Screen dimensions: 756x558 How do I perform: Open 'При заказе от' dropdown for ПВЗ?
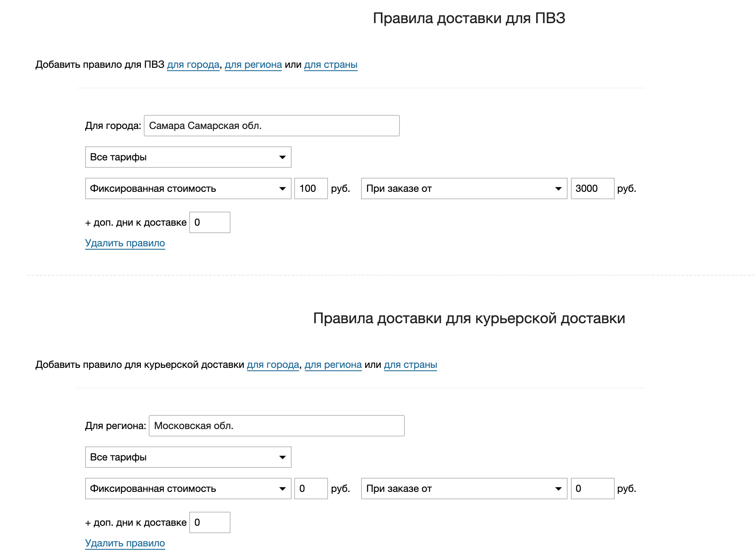click(464, 188)
